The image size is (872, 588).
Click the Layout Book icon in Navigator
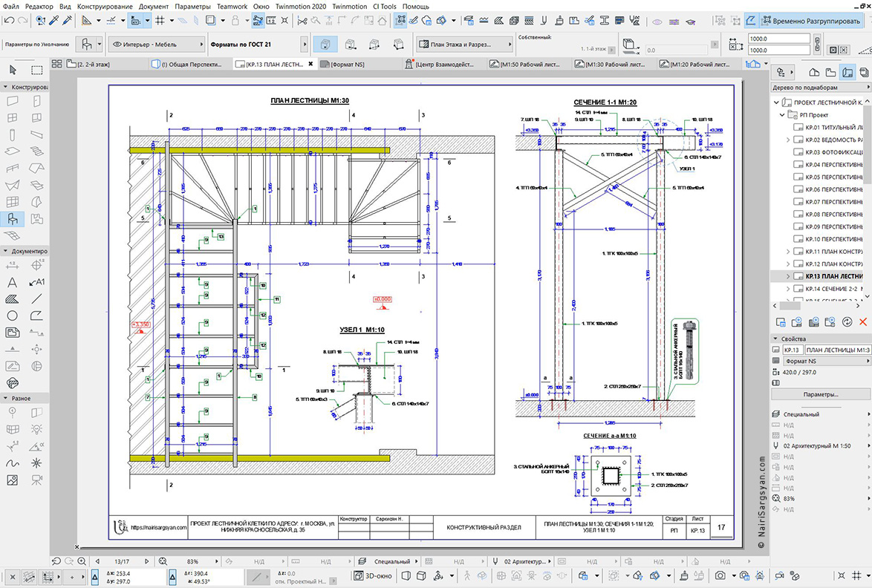pyautogui.click(x=847, y=72)
